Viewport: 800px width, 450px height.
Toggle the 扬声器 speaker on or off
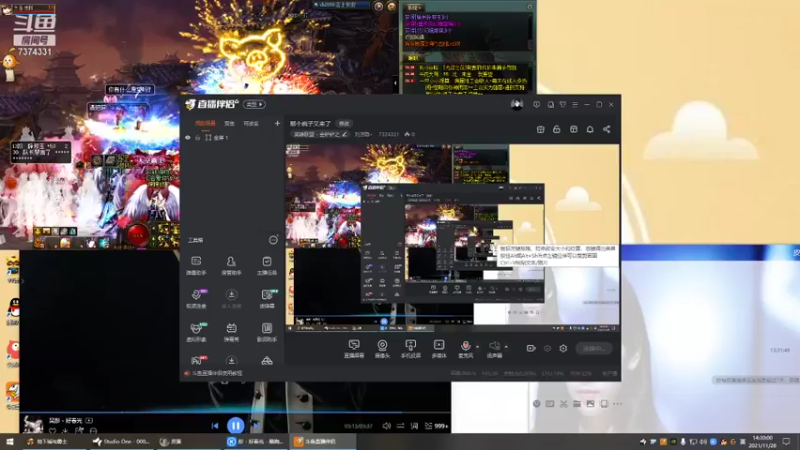coord(494,349)
